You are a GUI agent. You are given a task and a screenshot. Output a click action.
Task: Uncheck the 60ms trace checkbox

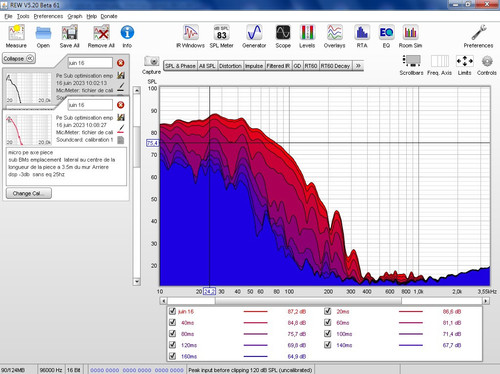[x=328, y=322]
